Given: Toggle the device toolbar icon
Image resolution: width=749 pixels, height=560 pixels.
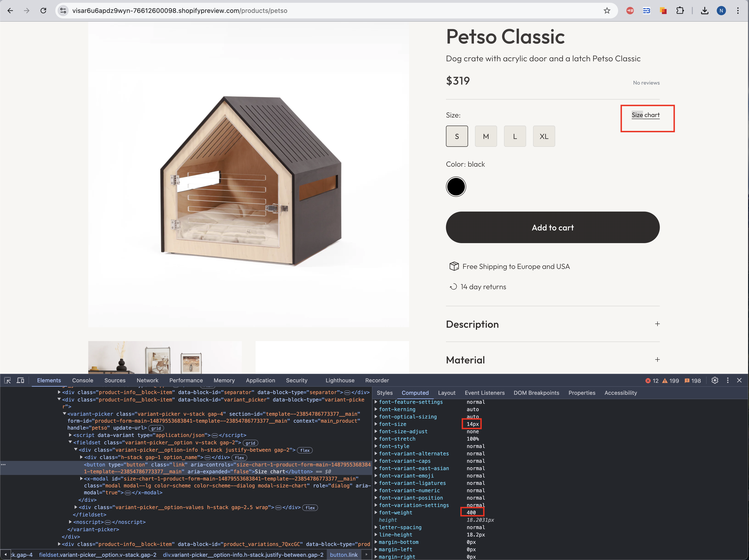Looking at the screenshot, I should click(20, 380).
